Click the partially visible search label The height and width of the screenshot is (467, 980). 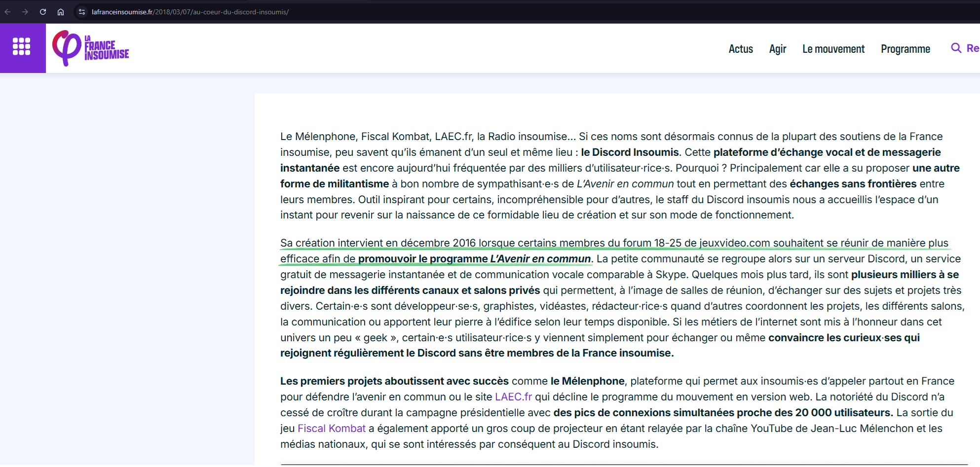972,48
